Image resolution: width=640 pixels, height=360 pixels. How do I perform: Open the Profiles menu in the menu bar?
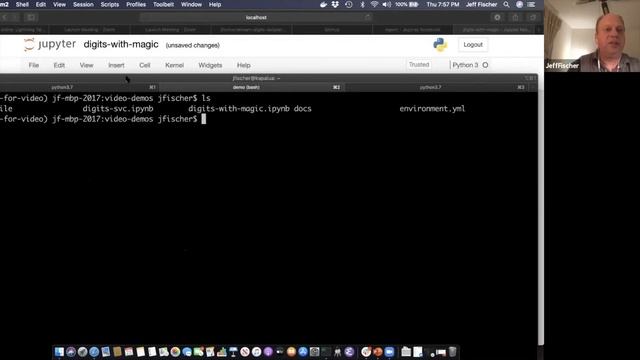[136, 4]
